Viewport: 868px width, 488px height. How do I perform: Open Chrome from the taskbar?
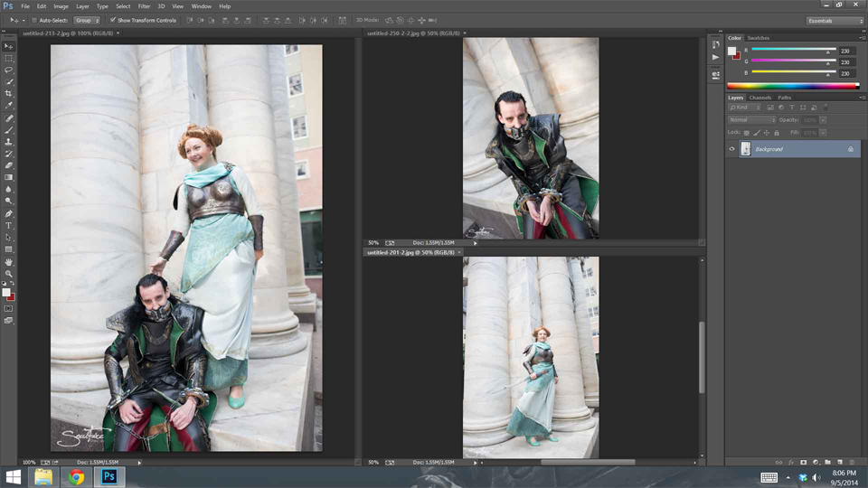tap(76, 477)
